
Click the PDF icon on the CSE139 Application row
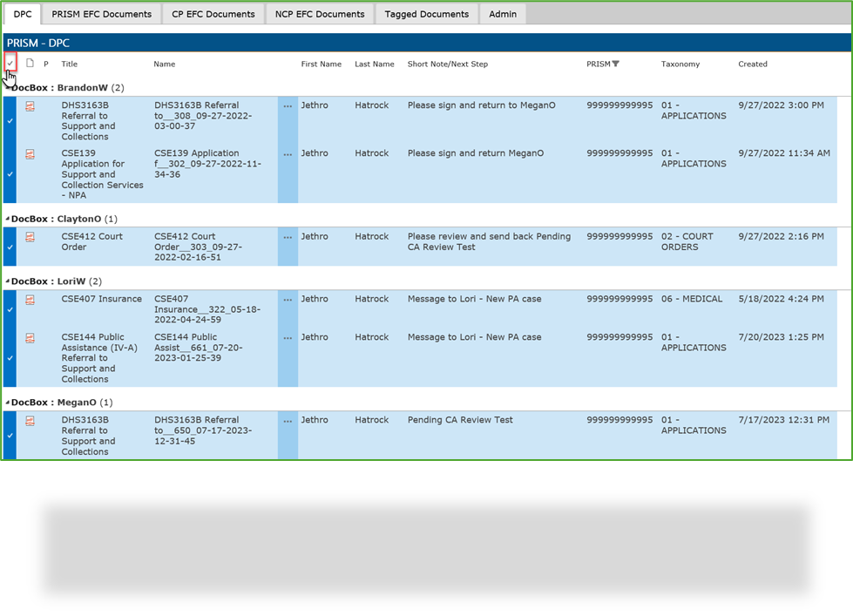(30, 154)
